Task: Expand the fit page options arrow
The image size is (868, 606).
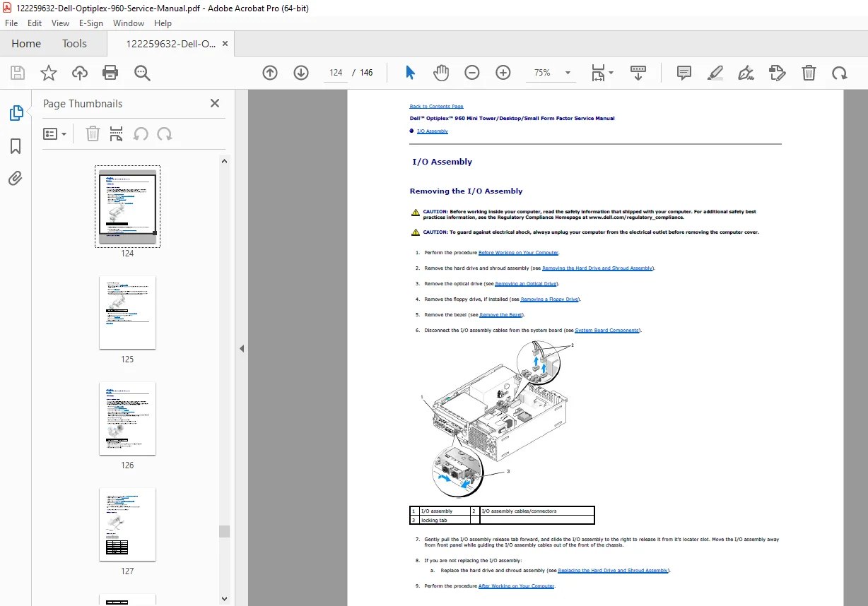Action: pos(611,73)
